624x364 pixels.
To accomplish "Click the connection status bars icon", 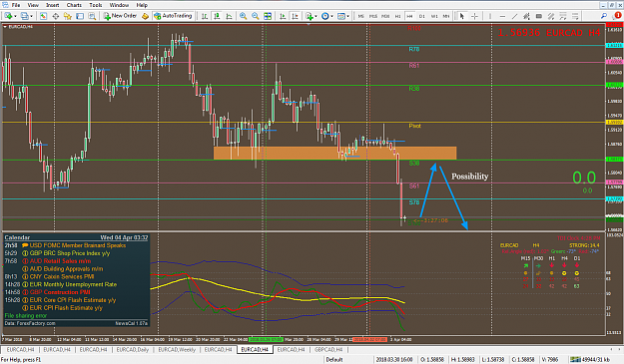I will 575,360.
